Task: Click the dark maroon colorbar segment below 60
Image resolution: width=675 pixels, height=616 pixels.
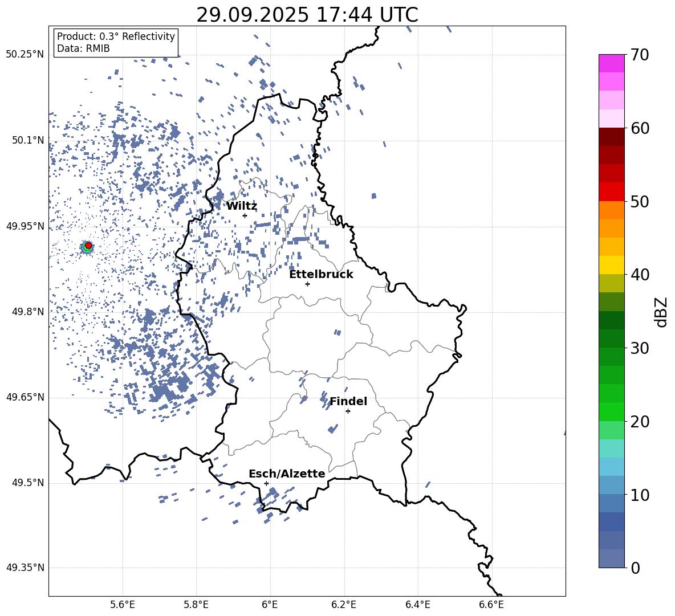Action: [x=611, y=137]
